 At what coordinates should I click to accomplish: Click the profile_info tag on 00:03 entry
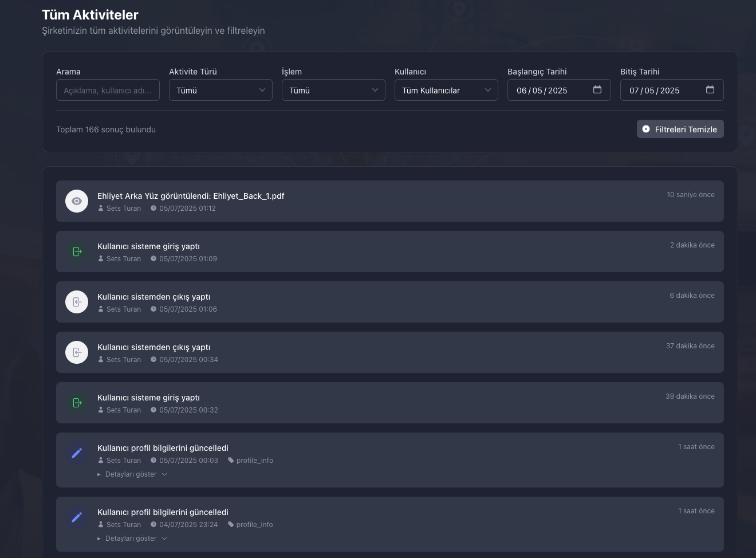[254, 461]
